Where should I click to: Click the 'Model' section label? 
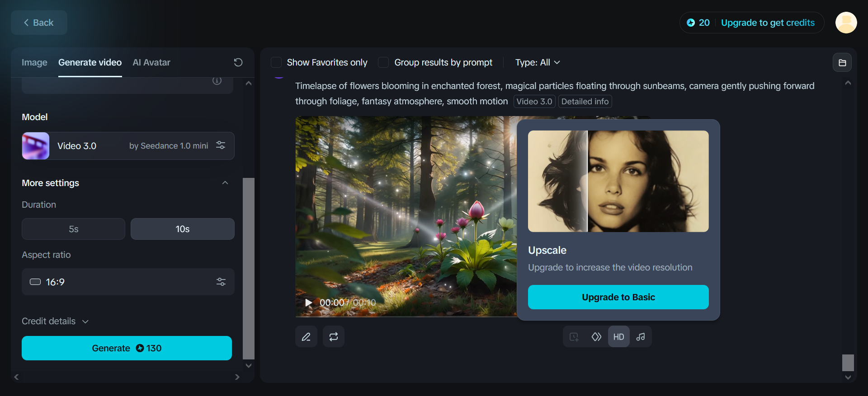click(x=35, y=117)
